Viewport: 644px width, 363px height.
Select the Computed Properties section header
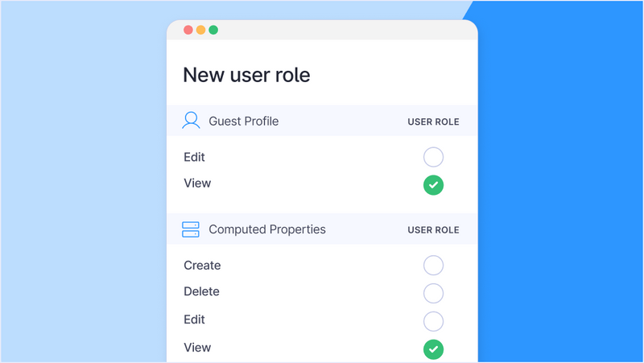tap(322, 229)
